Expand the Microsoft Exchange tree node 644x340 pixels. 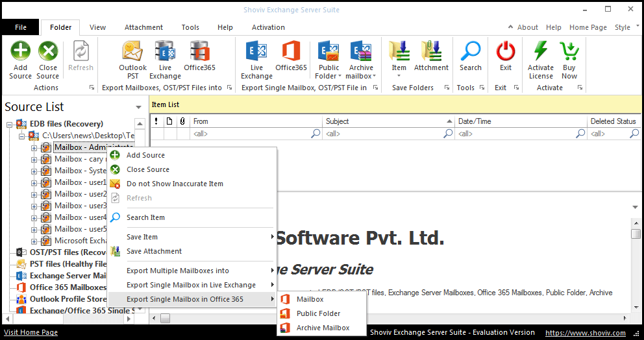click(x=34, y=241)
